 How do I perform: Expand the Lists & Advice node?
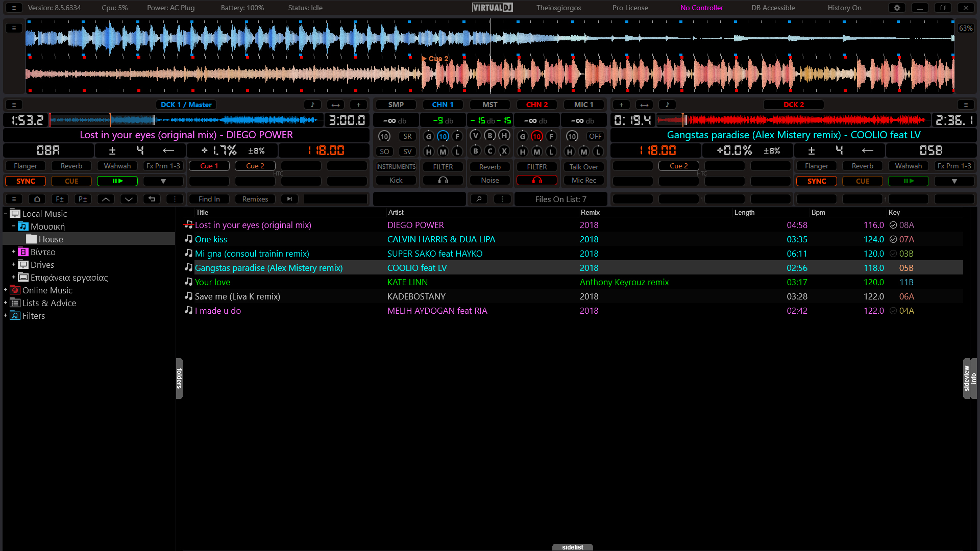[x=6, y=303]
